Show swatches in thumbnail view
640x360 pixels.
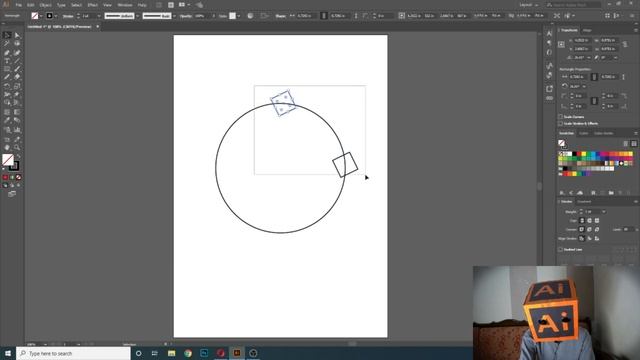click(634, 143)
